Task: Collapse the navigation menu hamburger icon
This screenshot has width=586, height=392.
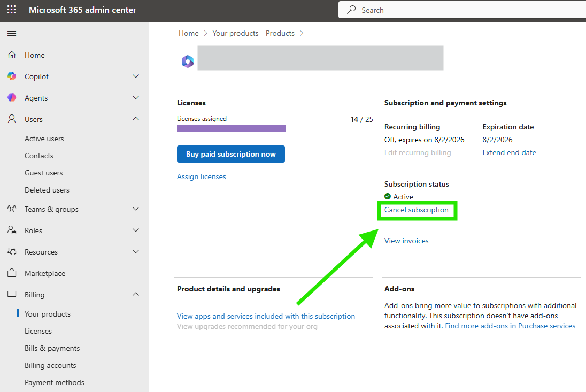Action: (12, 34)
